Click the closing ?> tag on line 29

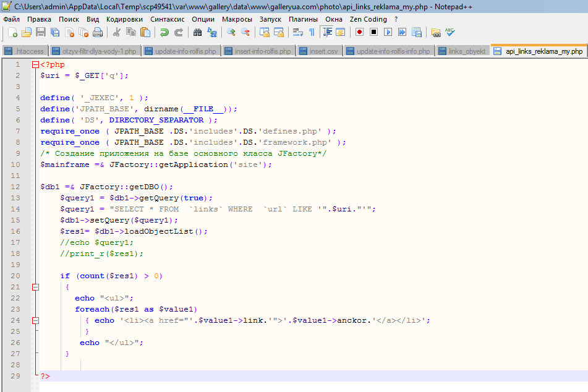(x=45, y=376)
